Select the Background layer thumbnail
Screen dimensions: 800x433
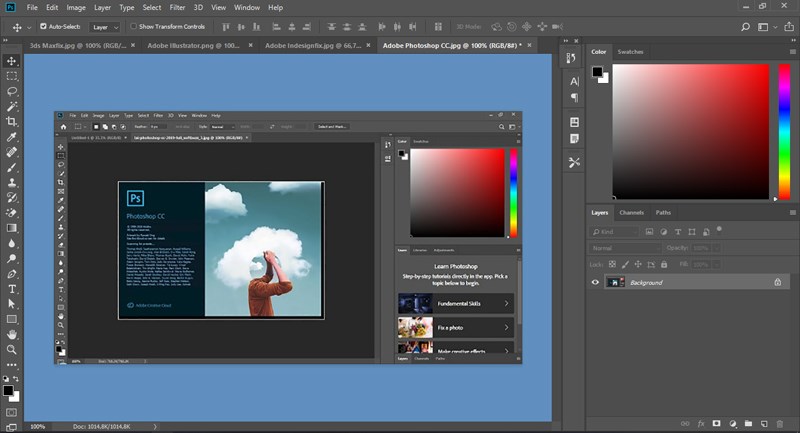pos(616,283)
